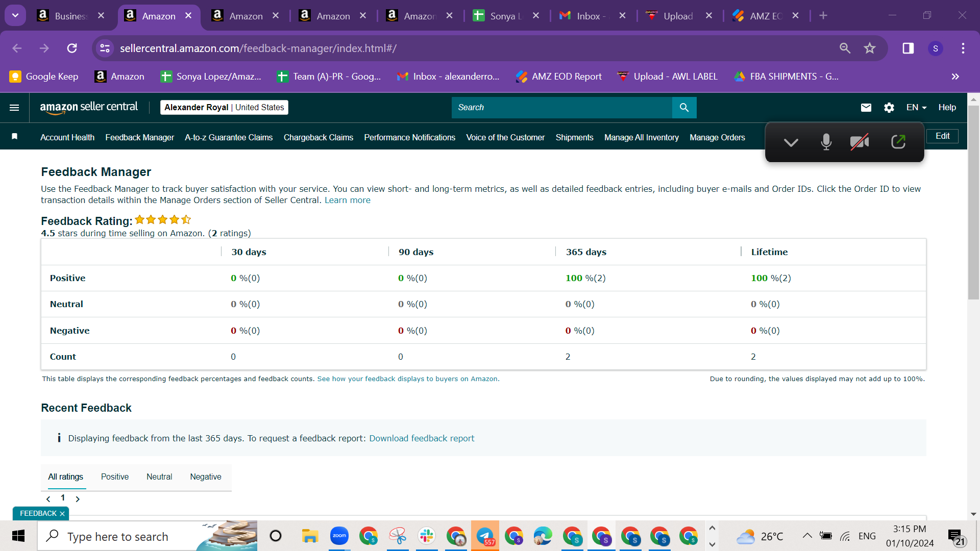Bookmark this page with the star icon

(870, 48)
